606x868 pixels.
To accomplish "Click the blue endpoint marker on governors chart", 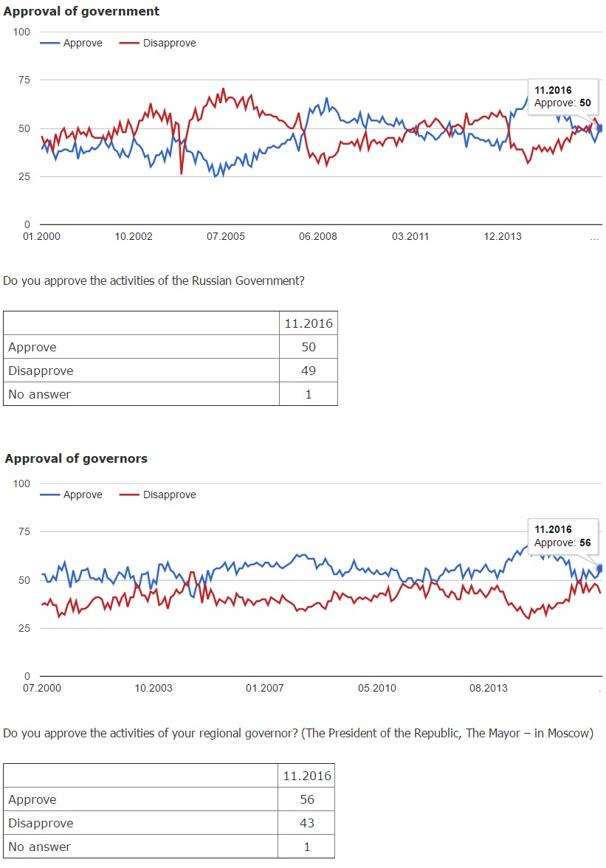I will (x=600, y=568).
